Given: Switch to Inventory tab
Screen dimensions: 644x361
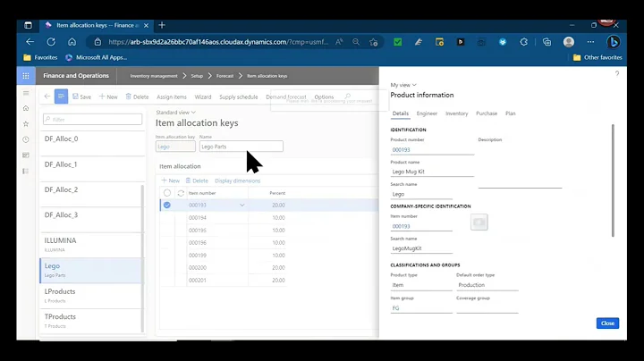Looking at the screenshot, I should [457, 113].
